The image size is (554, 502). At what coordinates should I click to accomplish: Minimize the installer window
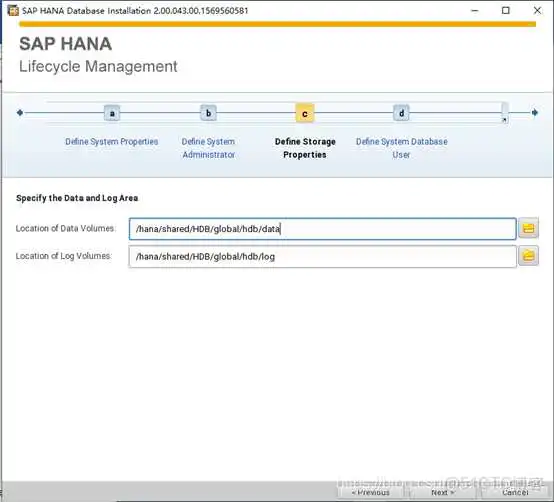click(x=475, y=11)
